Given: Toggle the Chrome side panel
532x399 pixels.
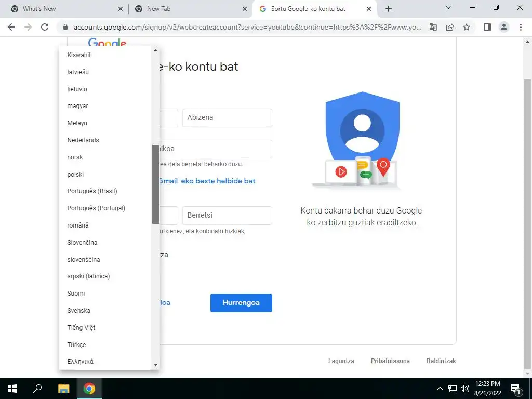Looking at the screenshot, I should point(487,27).
